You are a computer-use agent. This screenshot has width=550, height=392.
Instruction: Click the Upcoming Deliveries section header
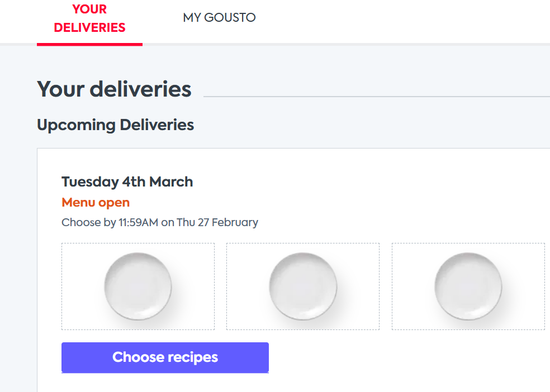click(115, 125)
